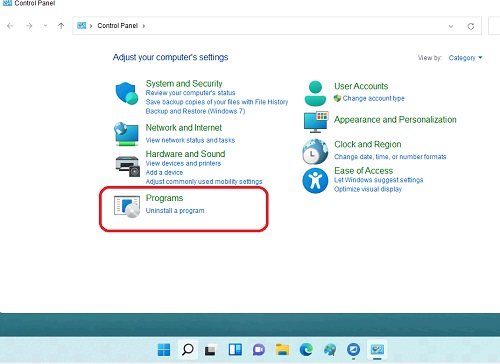This screenshot has width=500, height=364.
Task: Expand the address bar history dropdown
Action: click(451, 26)
